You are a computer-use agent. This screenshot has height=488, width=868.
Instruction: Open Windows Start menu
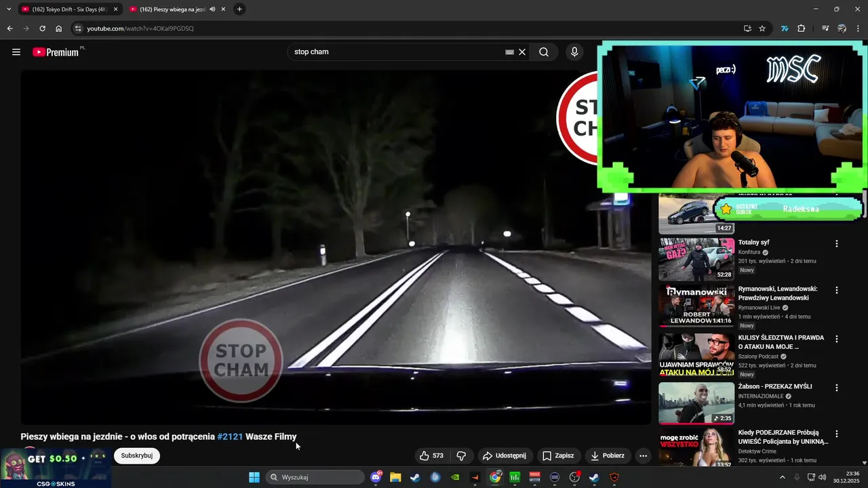(254, 477)
